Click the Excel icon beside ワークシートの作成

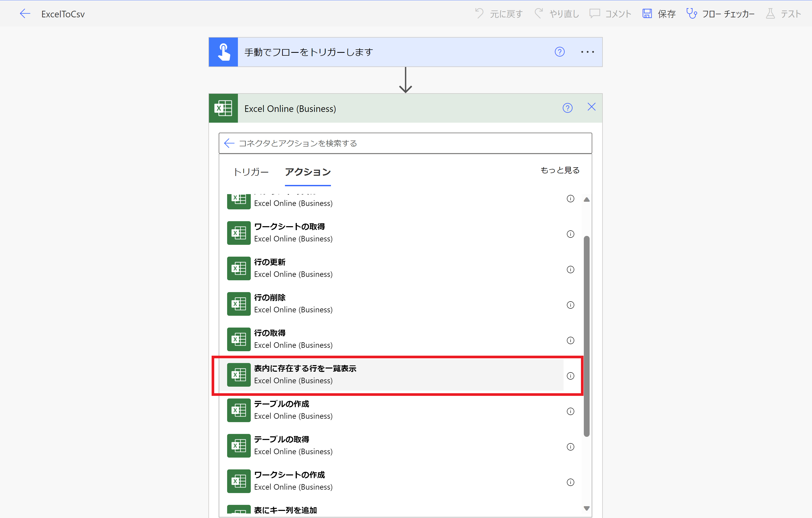239,481
